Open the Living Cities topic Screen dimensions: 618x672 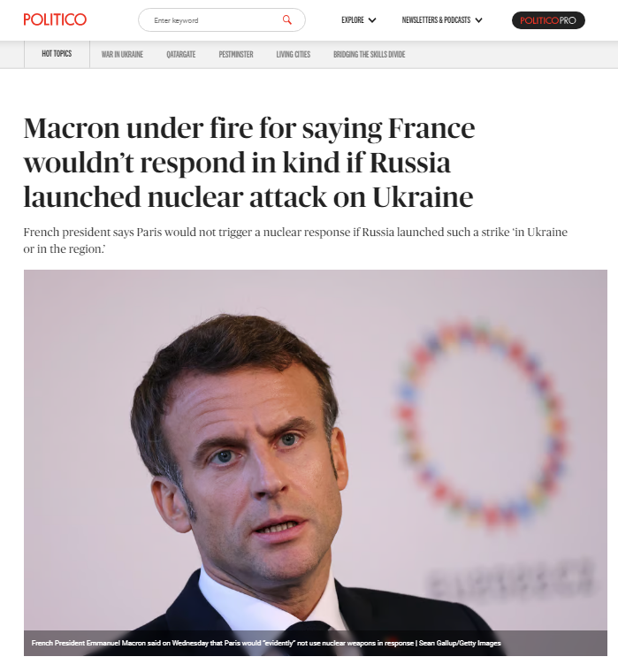click(294, 55)
